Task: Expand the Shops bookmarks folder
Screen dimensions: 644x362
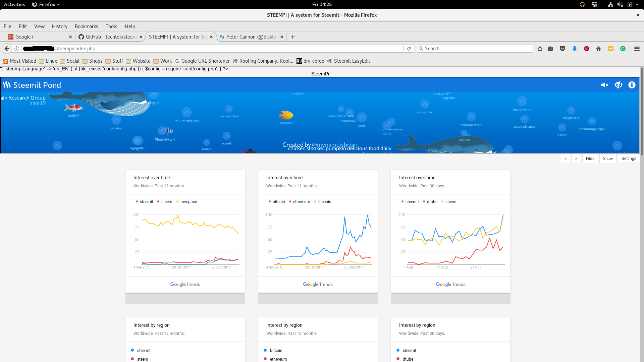Action: pos(92,61)
